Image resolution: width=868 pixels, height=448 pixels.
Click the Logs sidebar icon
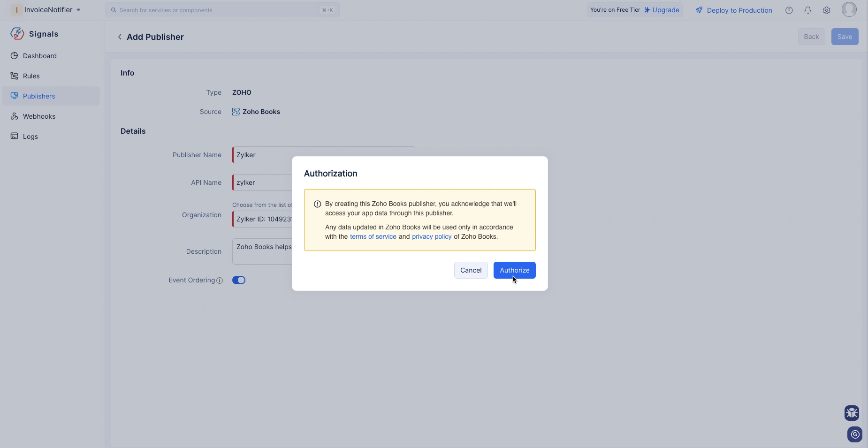tap(15, 137)
